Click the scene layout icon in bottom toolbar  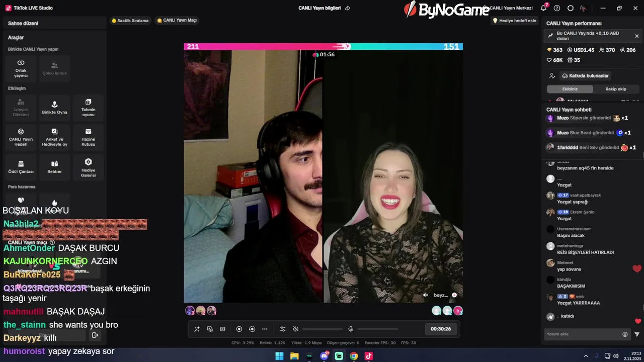(x=223, y=329)
